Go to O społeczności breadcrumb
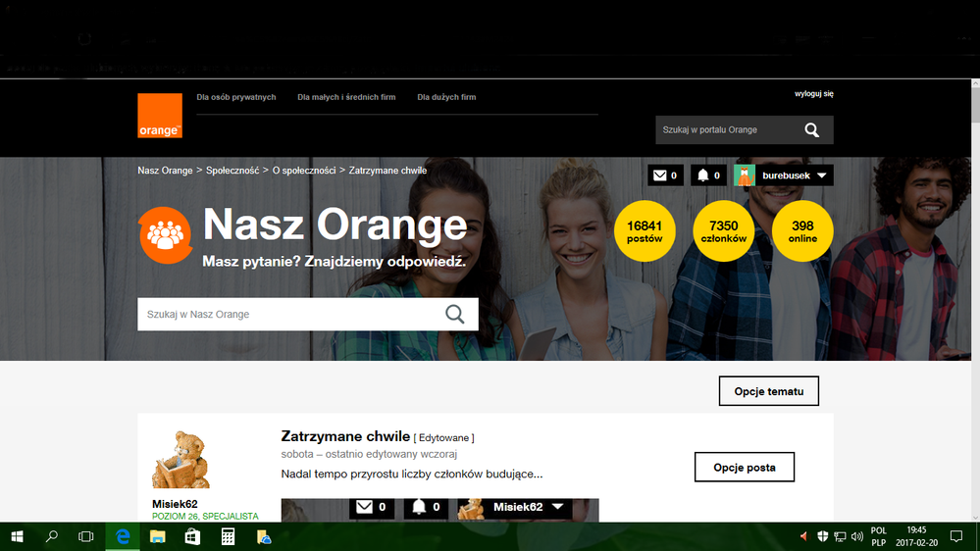 (x=304, y=171)
